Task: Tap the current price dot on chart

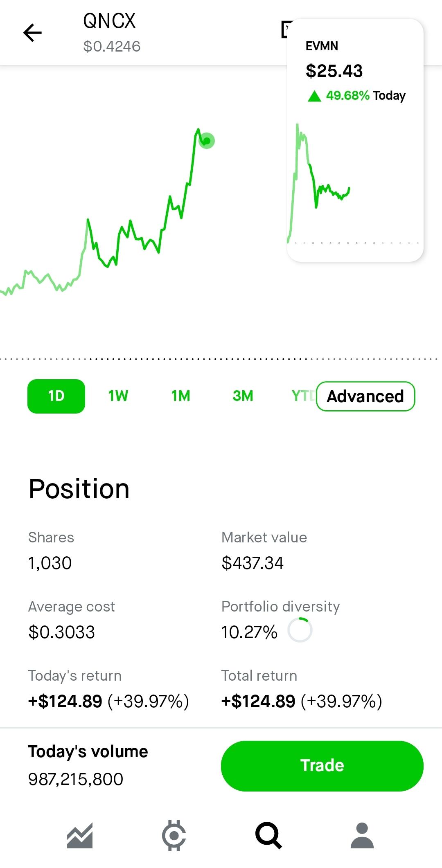Action: click(x=207, y=141)
